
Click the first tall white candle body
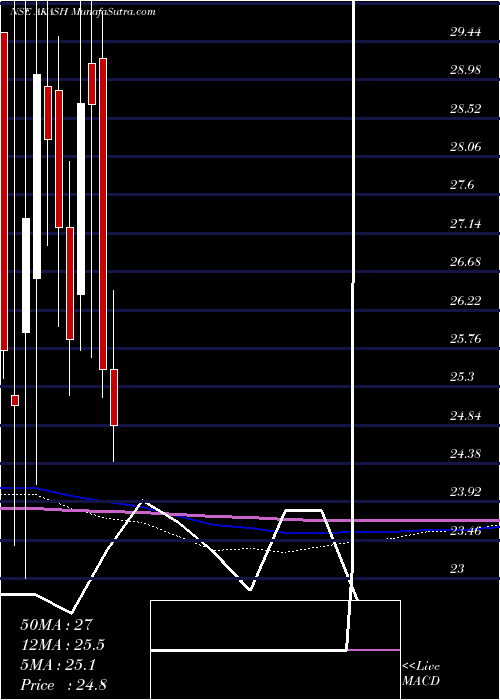click(26, 275)
